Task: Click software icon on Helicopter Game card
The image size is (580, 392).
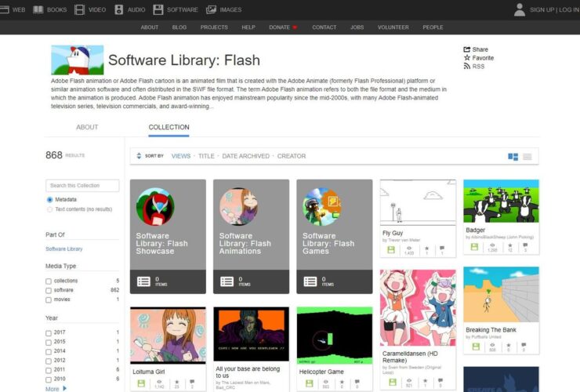Action: [x=310, y=383]
